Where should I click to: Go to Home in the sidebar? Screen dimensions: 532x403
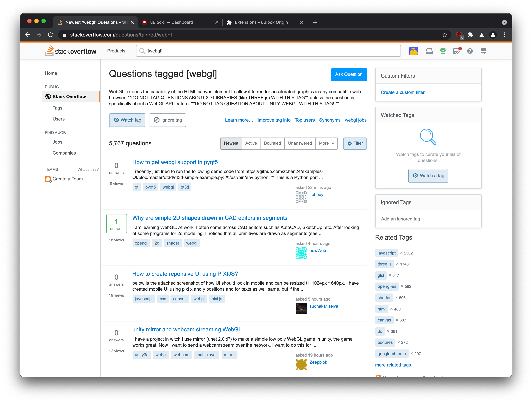click(x=51, y=73)
